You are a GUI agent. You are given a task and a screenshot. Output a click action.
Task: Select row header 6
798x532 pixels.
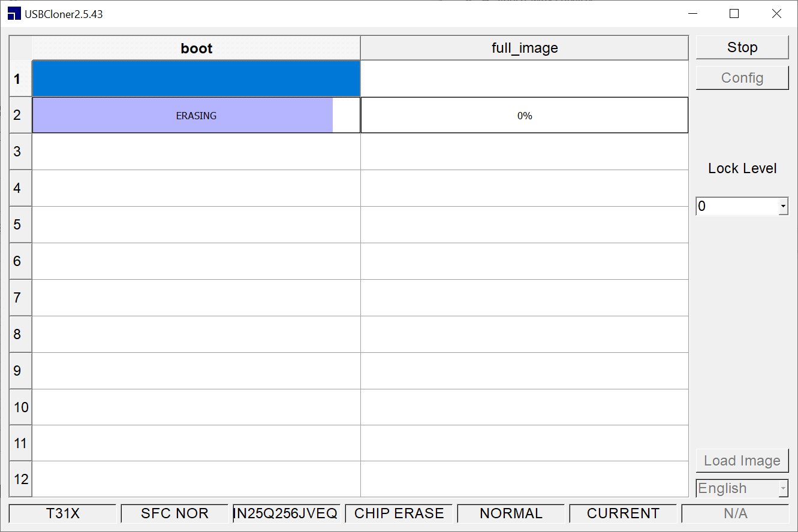pos(21,261)
